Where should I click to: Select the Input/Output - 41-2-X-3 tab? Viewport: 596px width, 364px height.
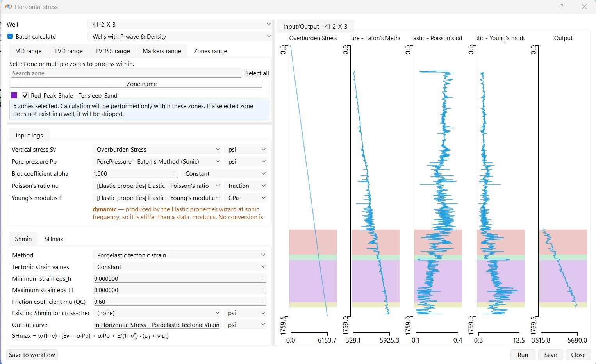click(315, 26)
